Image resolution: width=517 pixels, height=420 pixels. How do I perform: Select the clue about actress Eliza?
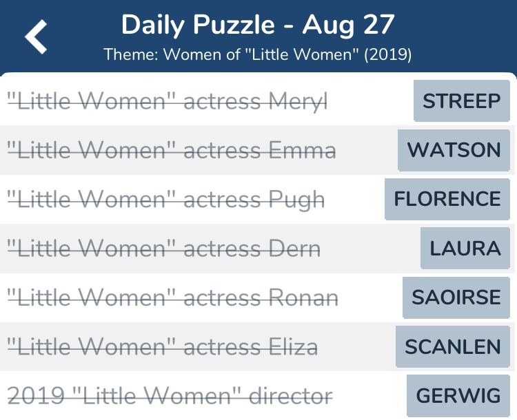coord(163,346)
